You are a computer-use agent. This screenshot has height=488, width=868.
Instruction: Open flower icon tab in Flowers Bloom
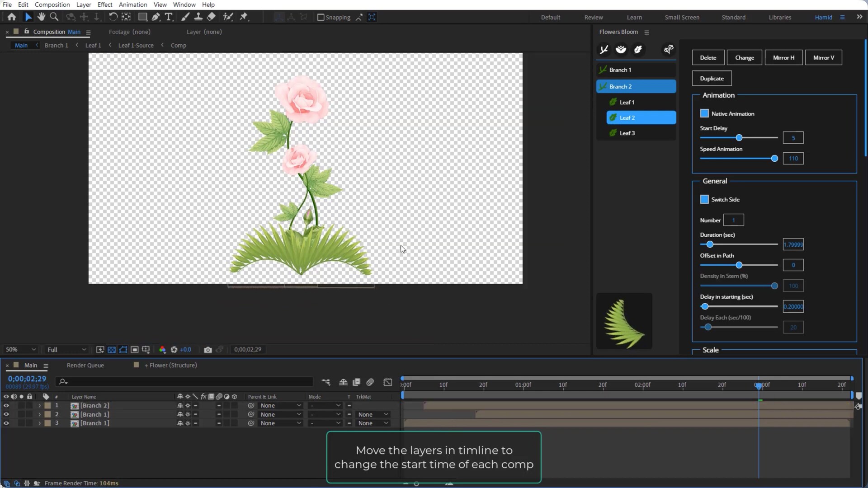[621, 50]
